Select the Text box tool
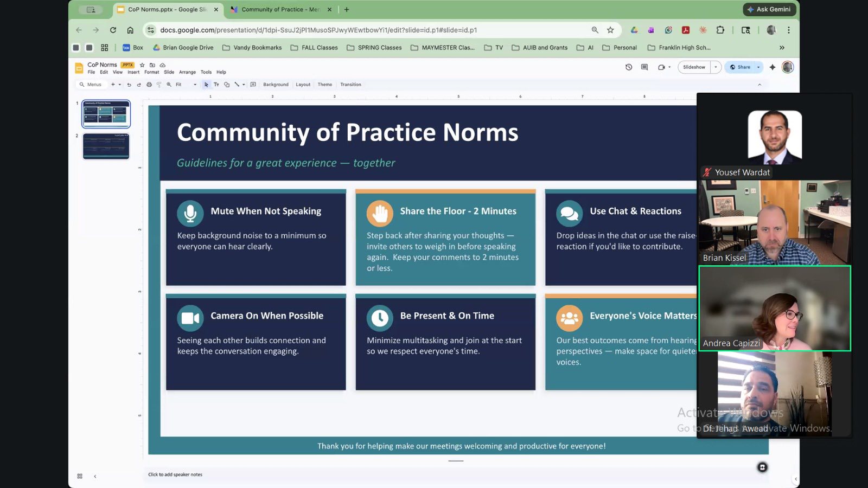Screen dimensions: 868x488 tap(216, 85)
